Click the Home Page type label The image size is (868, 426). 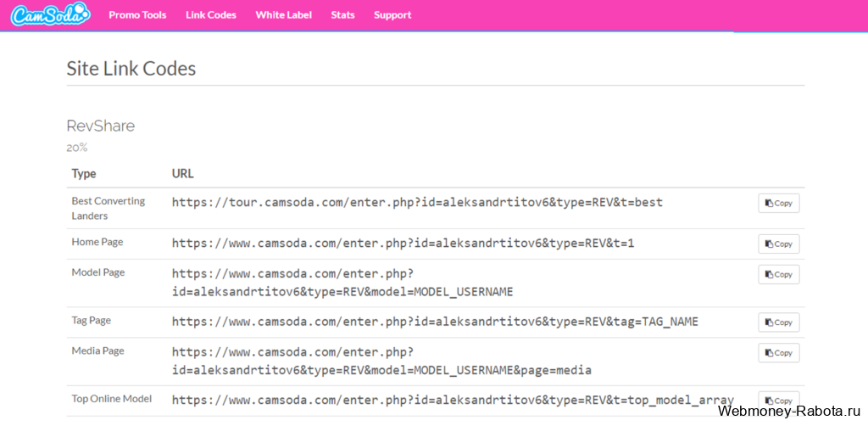tap(97, 242)
